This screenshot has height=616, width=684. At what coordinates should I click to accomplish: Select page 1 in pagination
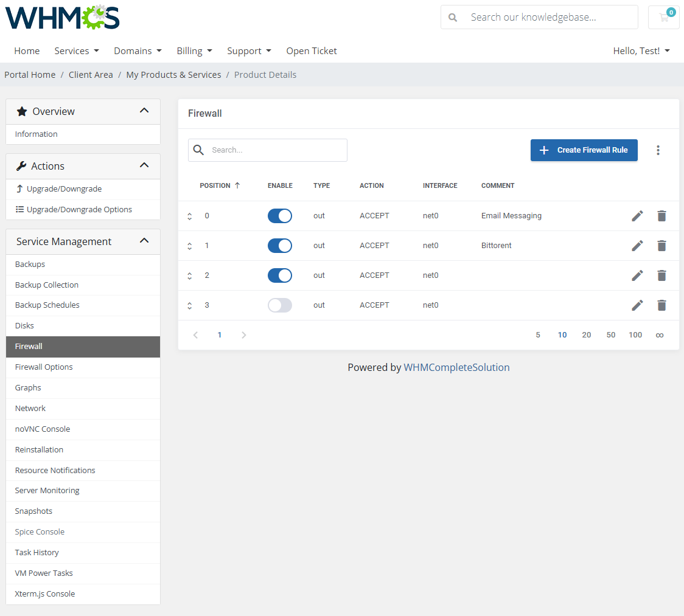click(220, 335)
